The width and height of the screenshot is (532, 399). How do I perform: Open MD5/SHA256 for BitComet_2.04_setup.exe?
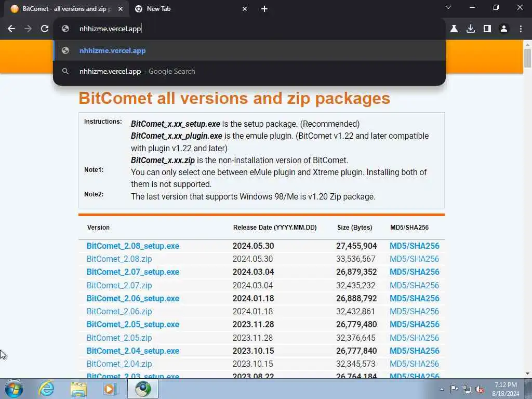point(414,351)
